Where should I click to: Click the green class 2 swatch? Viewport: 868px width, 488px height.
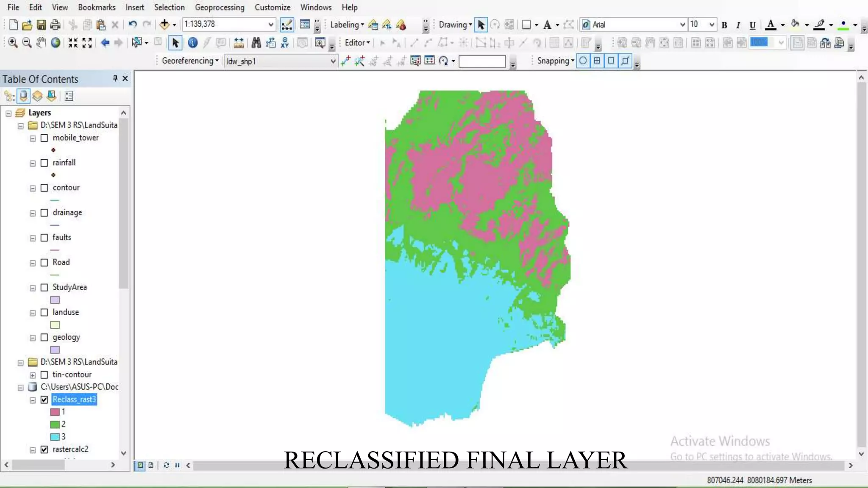pyautogui.click(x=55, y=424)
